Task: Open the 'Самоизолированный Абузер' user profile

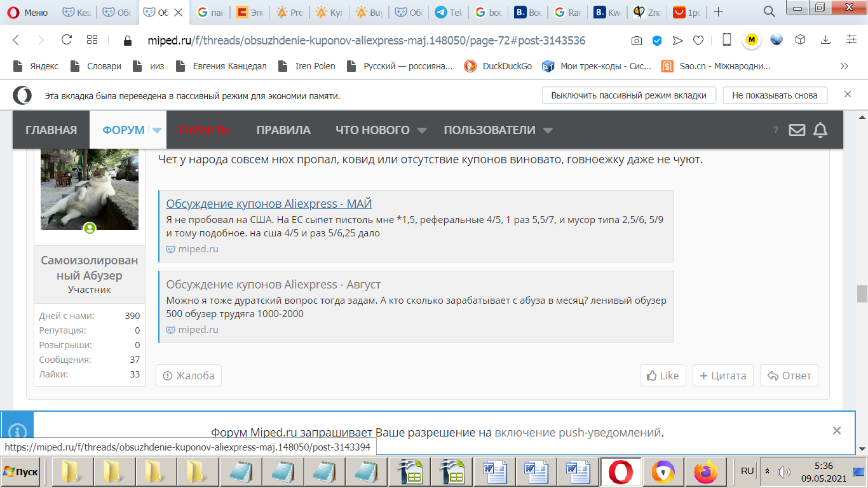Action: click(x=90, y=268)
